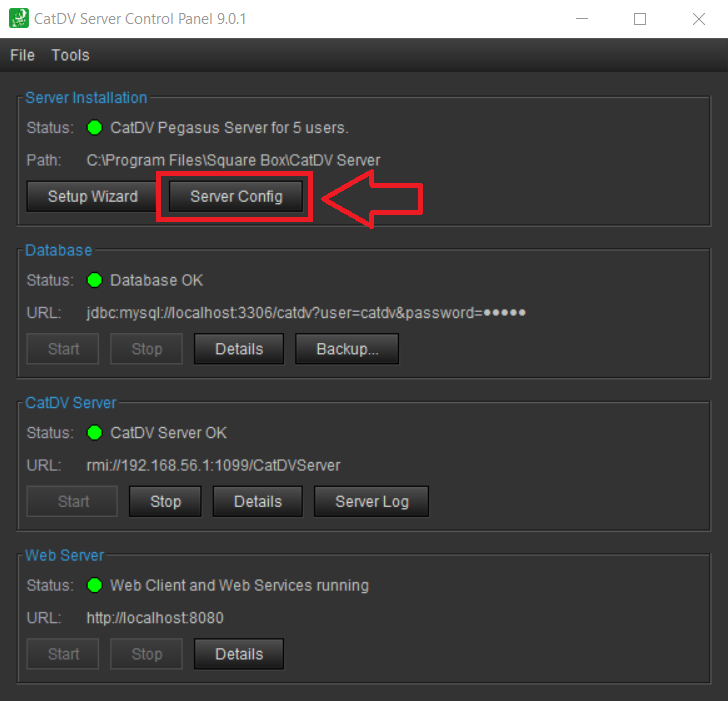Click the disabled Database Stop button

pos(147,349)
